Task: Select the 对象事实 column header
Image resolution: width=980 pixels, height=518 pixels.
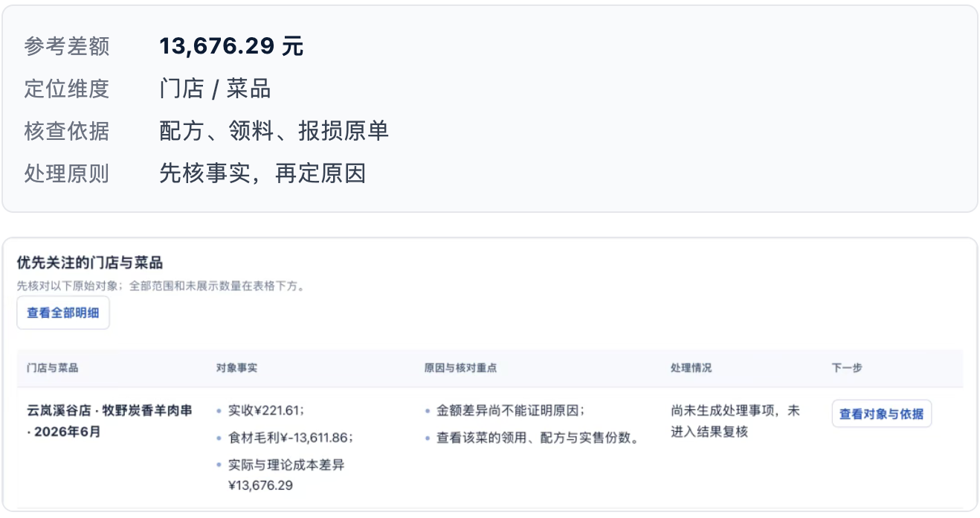Action: 236,368
